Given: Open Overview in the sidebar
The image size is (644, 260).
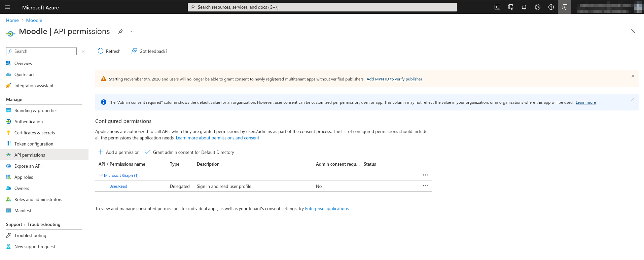Looking at the screenshot, I should click(x=23, y=63).
